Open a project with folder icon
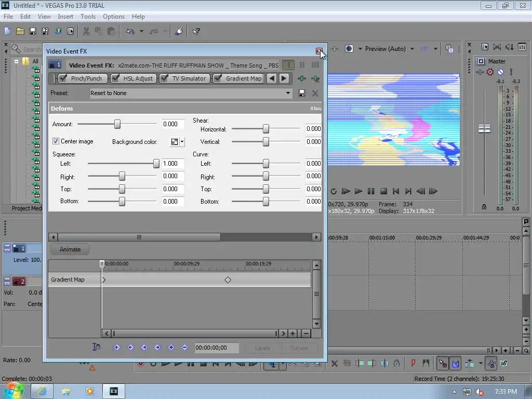Image resolution: width=532 pixels, height=399 pixels. pos(20,31)
